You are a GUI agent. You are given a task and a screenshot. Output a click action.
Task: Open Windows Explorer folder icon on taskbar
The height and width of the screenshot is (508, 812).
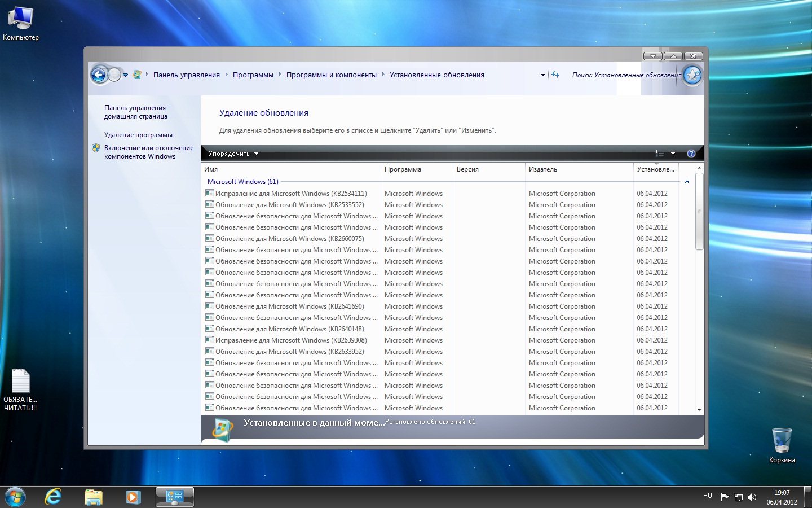click(93, 497)
